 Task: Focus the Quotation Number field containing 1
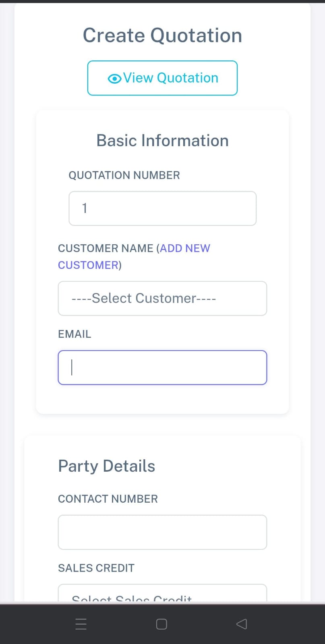(x=162, y=208)
